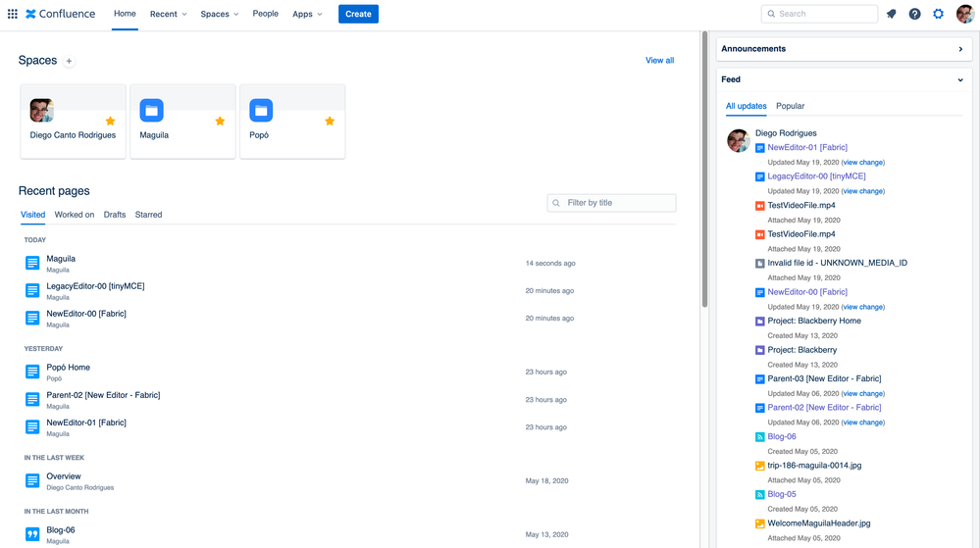
Task: Open the help question mark icon
Action: (914, 14)
